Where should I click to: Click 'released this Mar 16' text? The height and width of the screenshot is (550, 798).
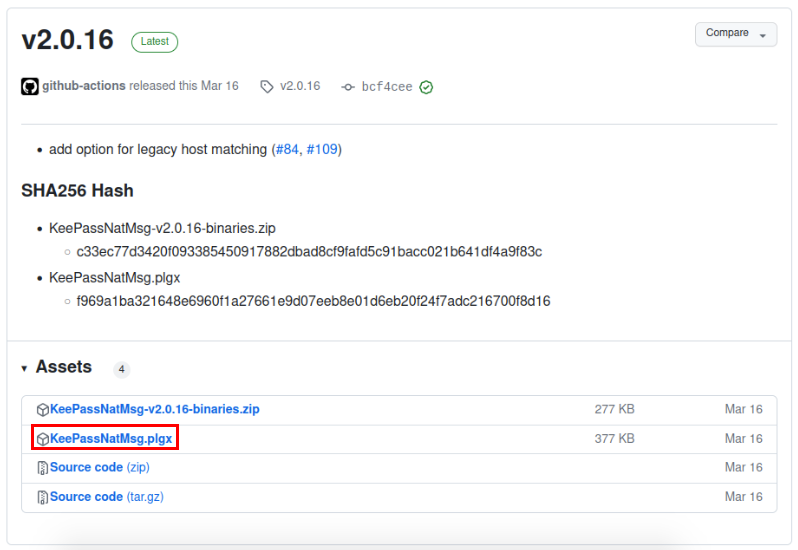tap(184, 85)
